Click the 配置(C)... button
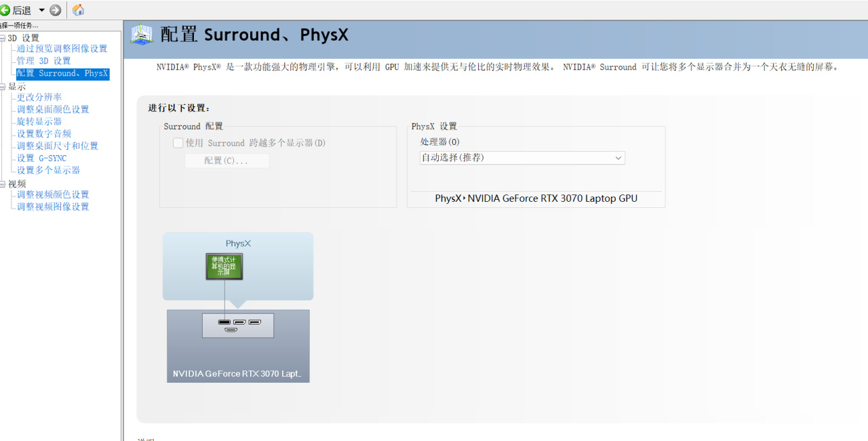 click(x=226, y=161)
